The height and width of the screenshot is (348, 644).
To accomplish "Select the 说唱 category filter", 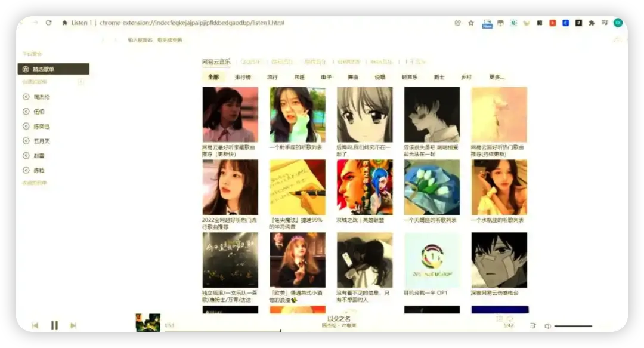I will [x=380, y=77].
